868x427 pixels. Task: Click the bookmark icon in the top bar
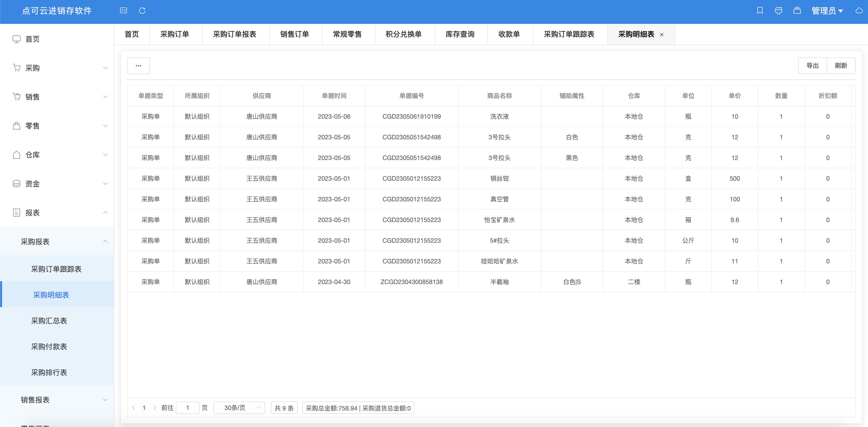pyautogui.click(x=760, y=10)
